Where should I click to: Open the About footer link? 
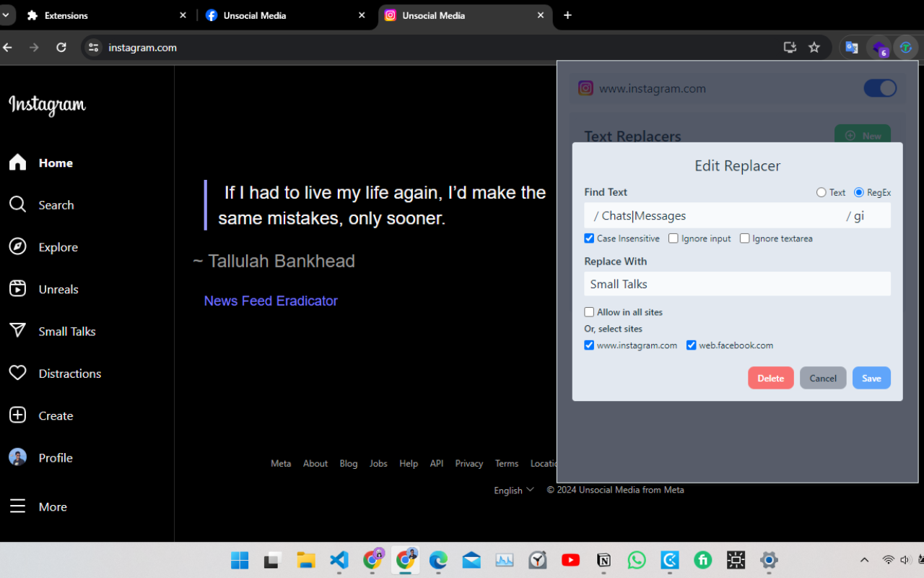[315, 464]
